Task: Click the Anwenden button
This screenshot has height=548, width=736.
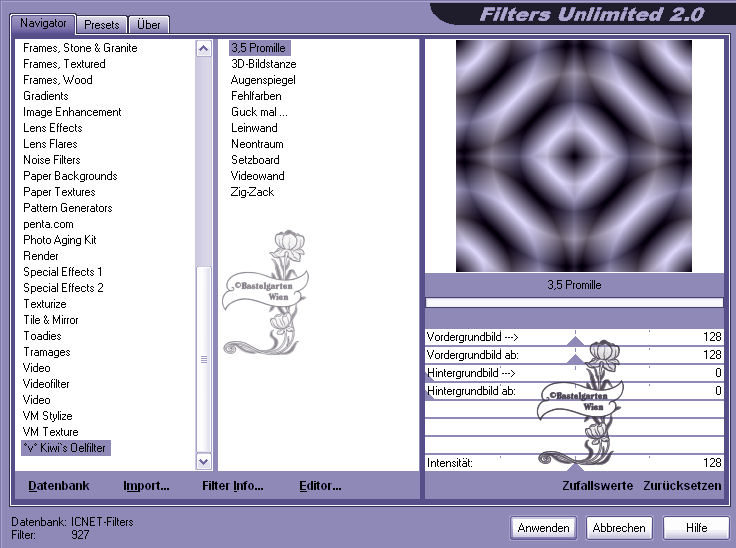Action: click(x=543, y=528)
